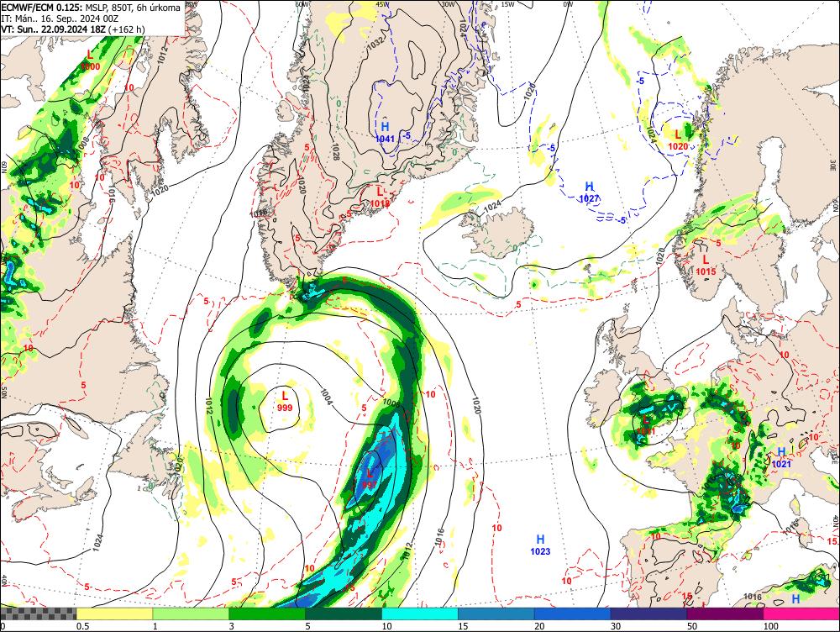Viewport: 840px width, 632px height.
Task: Choose the dark green 5–10 legend swatch
Action: pos(344,614)
